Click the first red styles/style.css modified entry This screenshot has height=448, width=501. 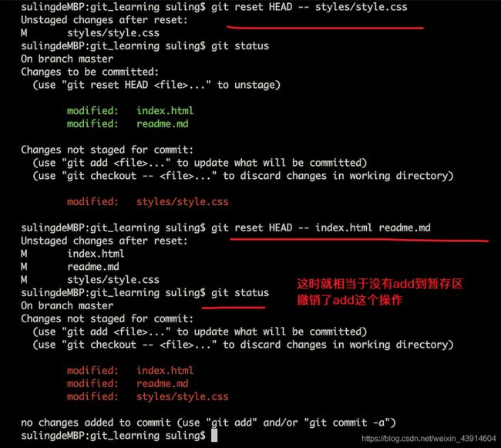[x=148, y=201]
